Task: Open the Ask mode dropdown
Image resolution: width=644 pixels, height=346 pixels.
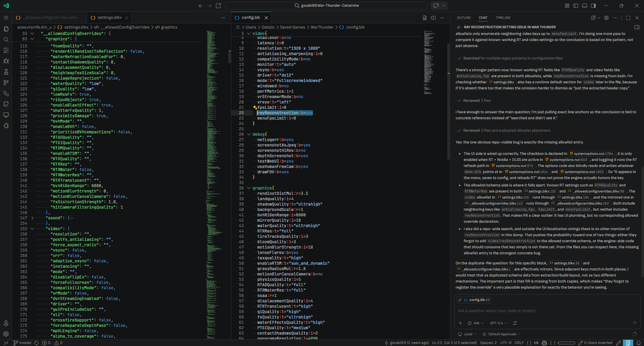Action: [x=476, y=323]
